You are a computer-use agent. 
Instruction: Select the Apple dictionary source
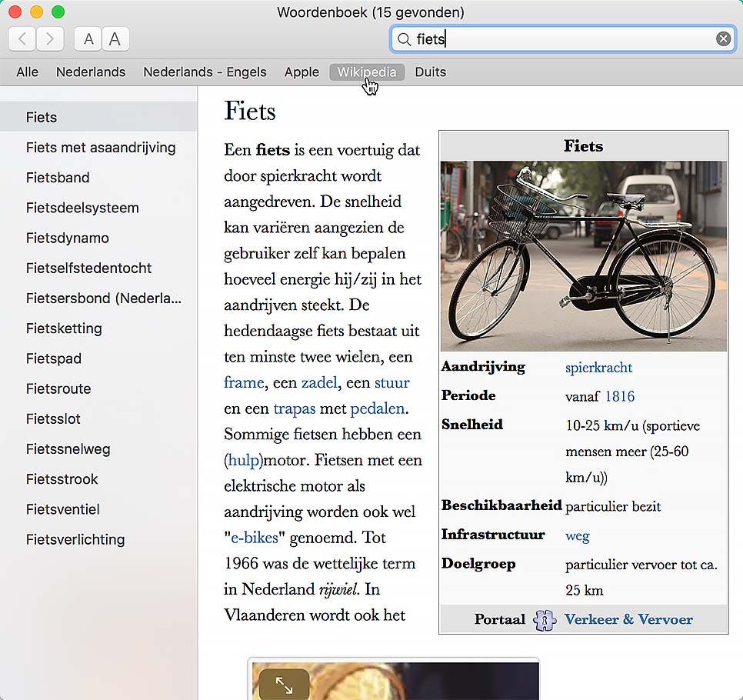point(302,72)
